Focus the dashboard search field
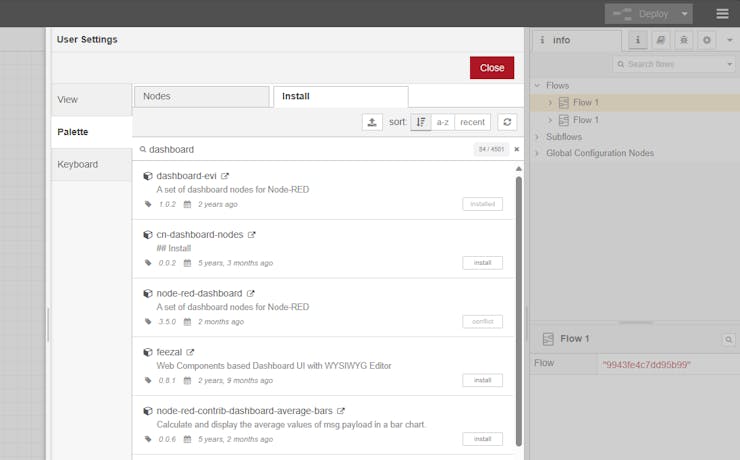Image resolution: width=740 pixels, height=460 pixels. click(307, 149)
